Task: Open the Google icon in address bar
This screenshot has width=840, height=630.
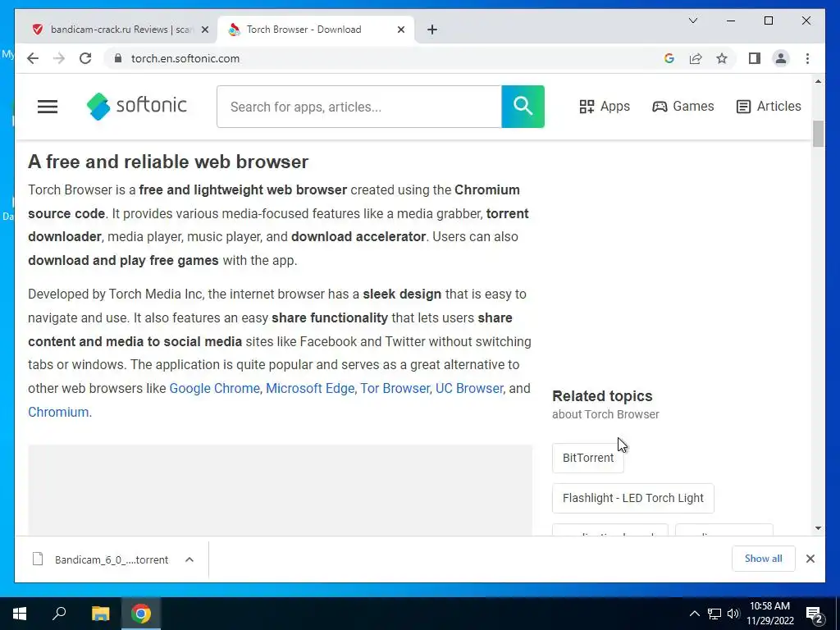Action: (669, 58)
